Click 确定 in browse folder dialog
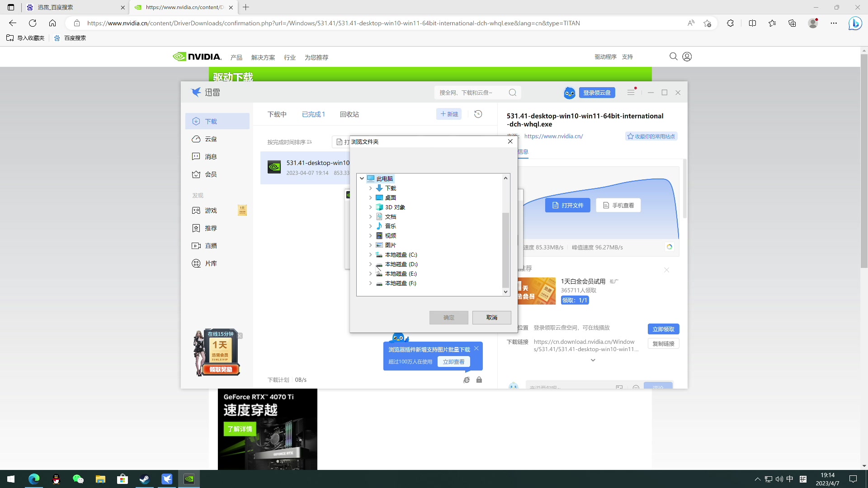This screenshot has height=488, width=868. tap(449, 318)
